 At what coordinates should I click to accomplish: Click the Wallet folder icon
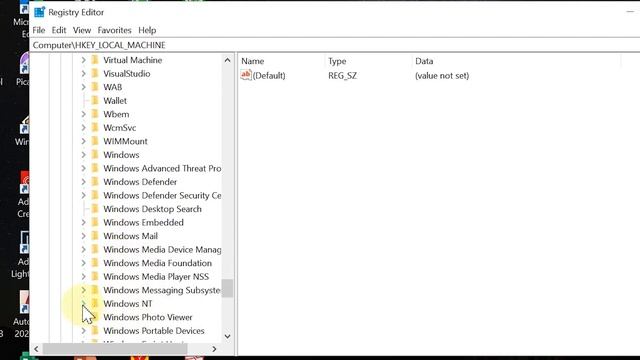(x=95, y=100)
